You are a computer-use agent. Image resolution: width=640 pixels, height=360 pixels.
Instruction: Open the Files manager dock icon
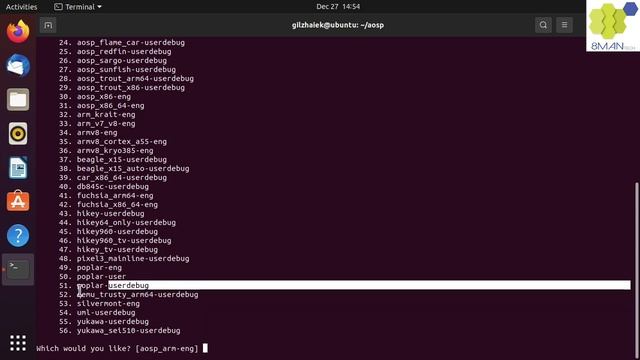click(x=18, y=99)
